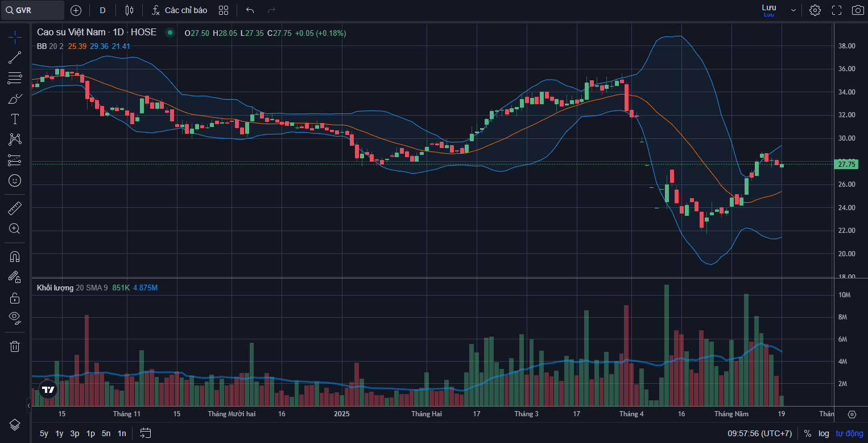Select the 5y time range
The height and width of the screenshot is (443, 868).
(x=44, y=433)
